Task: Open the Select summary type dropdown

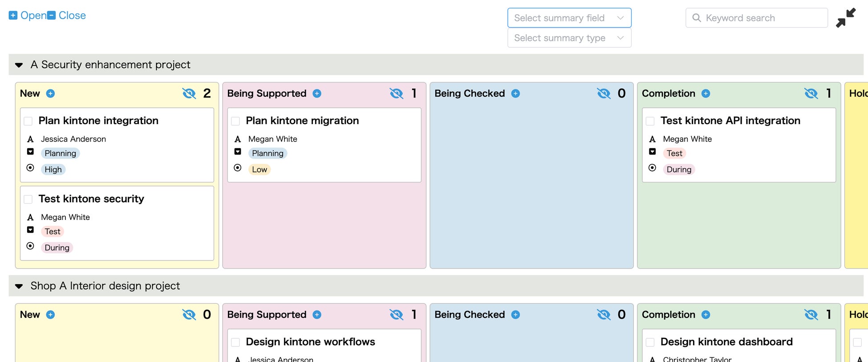Action: (x=569, y=38)
